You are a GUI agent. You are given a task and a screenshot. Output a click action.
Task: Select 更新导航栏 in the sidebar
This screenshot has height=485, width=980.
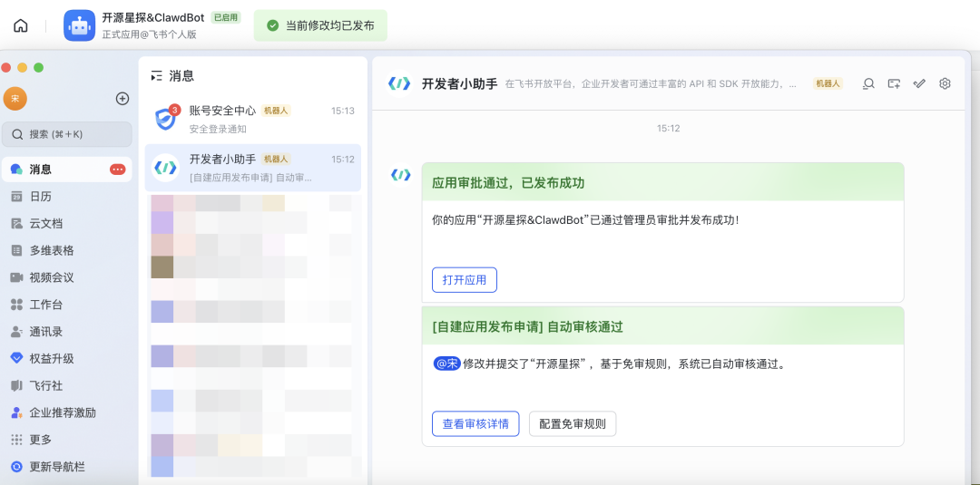click(x=67, y=466)
